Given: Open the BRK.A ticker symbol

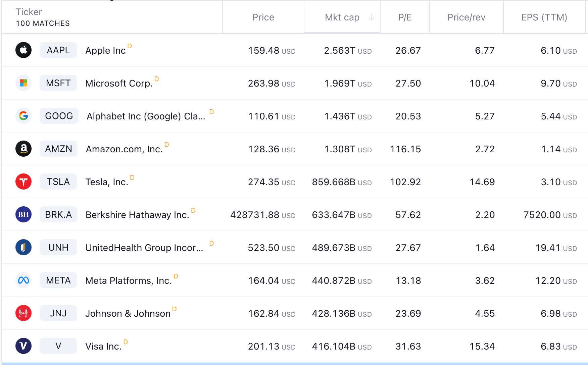Looking at the screenshot, I should (x=58, y=214).
